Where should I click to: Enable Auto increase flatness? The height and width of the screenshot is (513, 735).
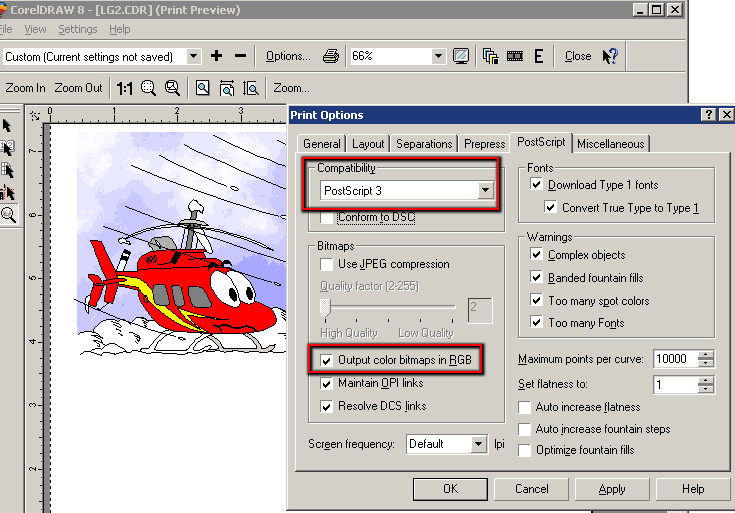point(525,407)
